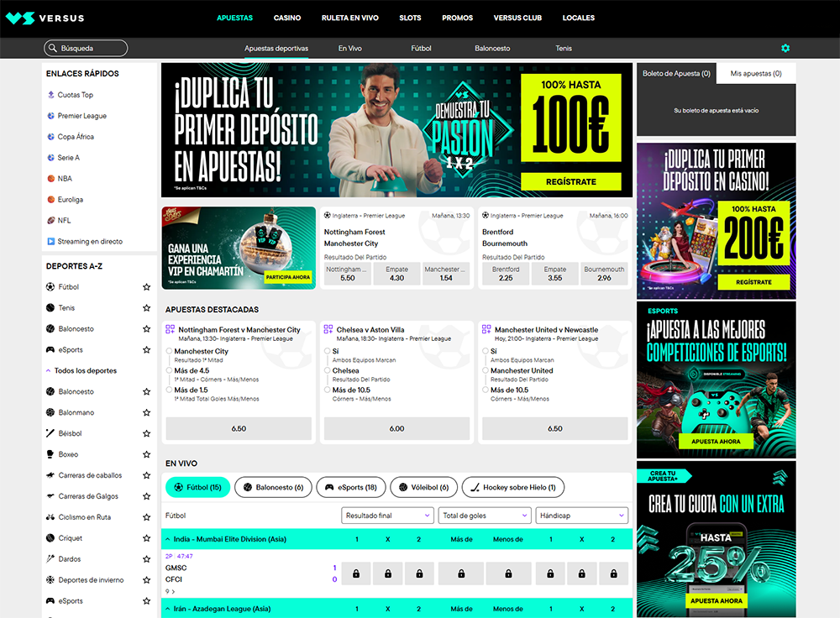The height and width of the screenshot is (618, 840).
Task: Favorite Tenis with its star
Action: point(147,308)
